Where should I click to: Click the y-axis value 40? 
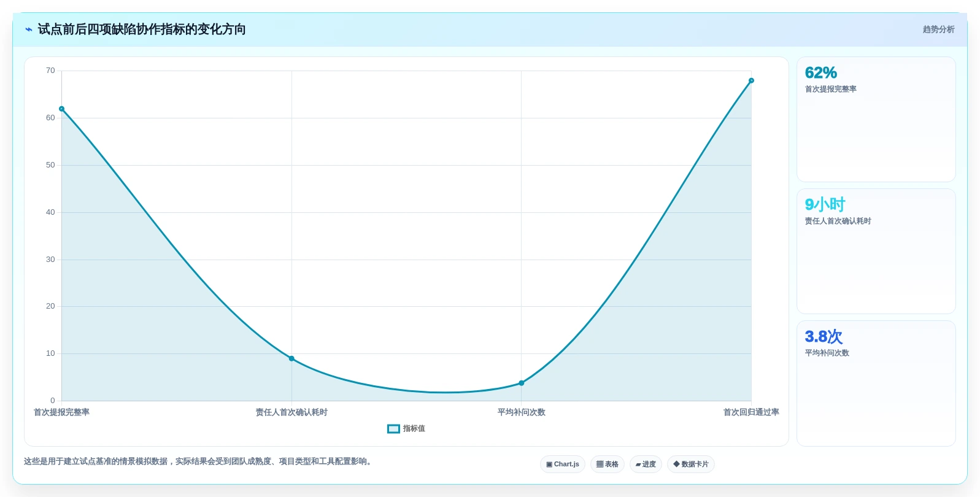click(50, 212)
